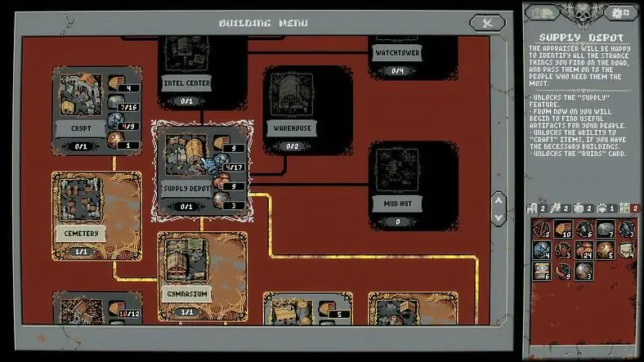
Task: Click the inventory resource with count 8
Action: click(541, 229)
